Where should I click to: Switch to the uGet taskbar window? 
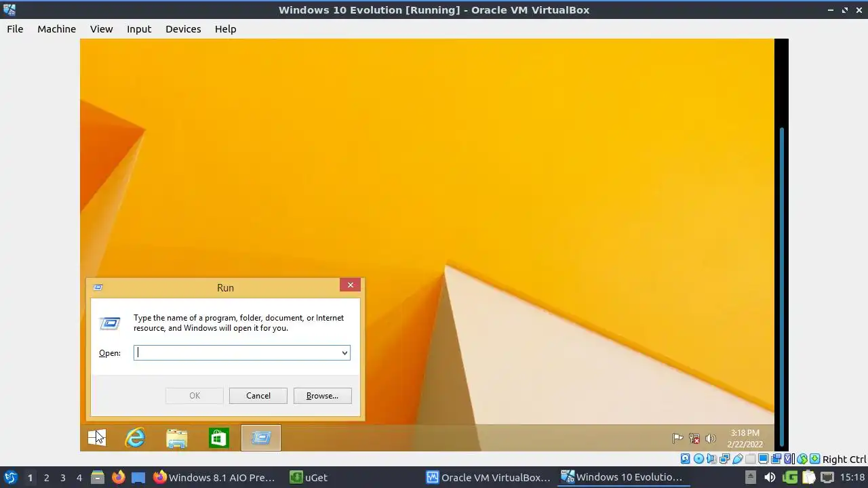[x=309, y=477]
